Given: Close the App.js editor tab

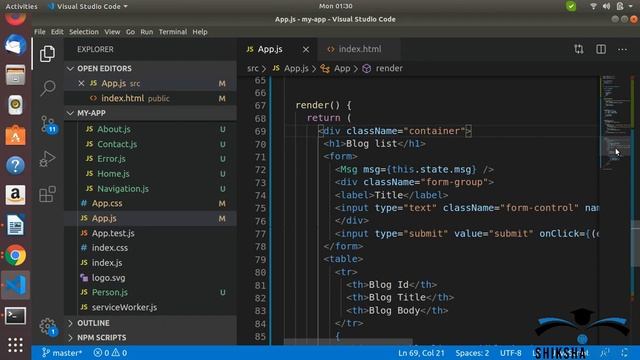Looking at the screenshot, I should [x=306, y=49].
